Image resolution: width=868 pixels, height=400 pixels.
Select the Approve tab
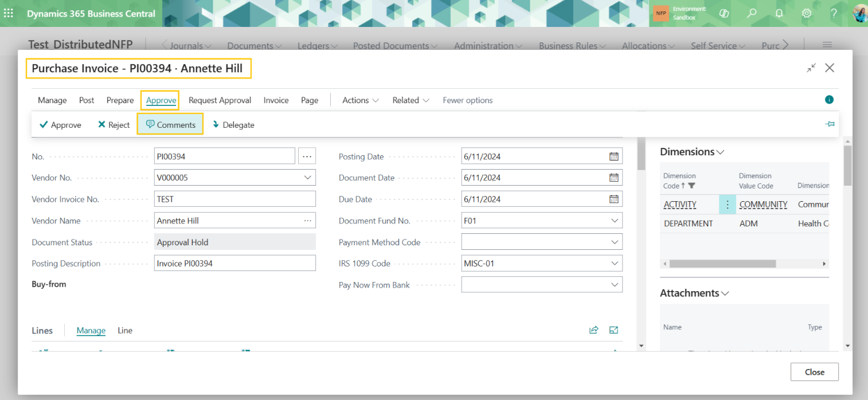click(161, 100)
